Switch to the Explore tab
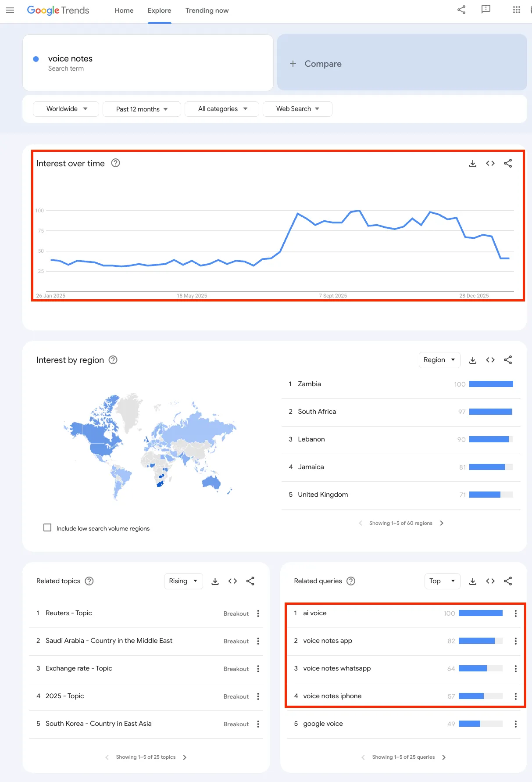Screen dimensions: 532x782 pyautogui.click(x=160, y=11)
